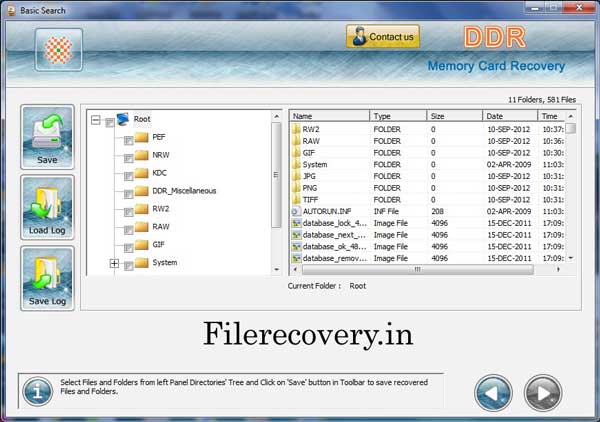This screenshot has height=422, width=600.
Task: Select the GIF row in file list
Action: click(427, 153)
